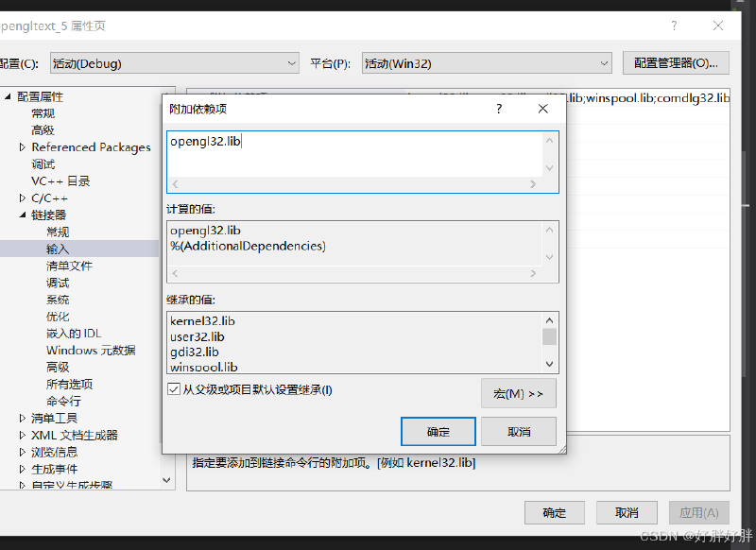Click the property page help question mark
This screenshot has width=756, height=550.
674,26
